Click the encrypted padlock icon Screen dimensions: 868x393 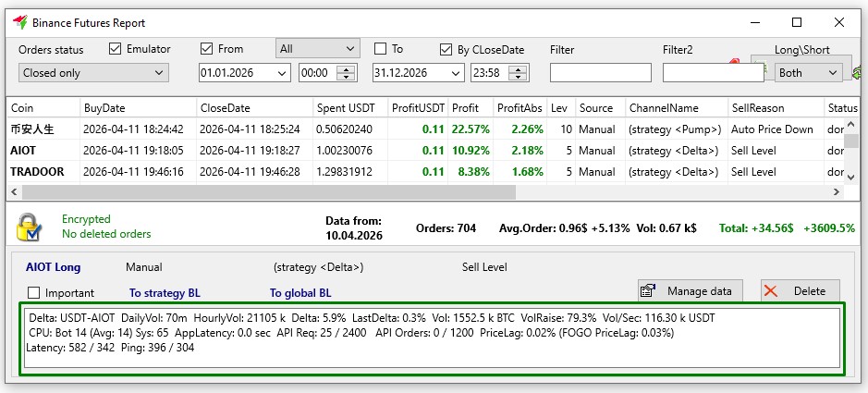tap(30, 227)
